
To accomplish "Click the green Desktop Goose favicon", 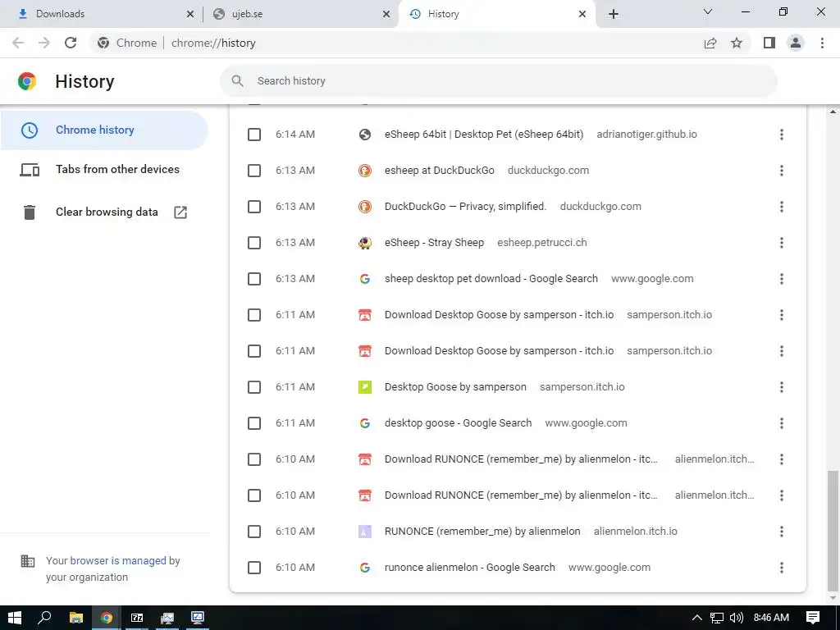I will pos(365,387).
